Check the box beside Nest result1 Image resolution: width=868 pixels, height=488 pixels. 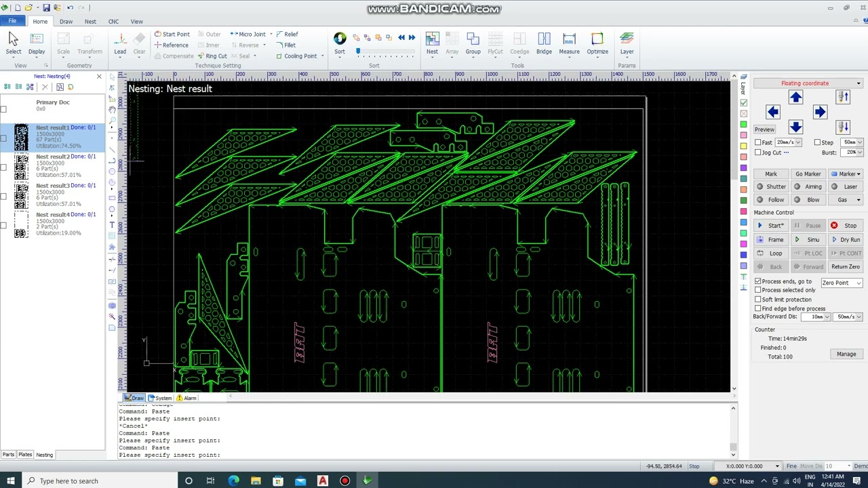coord(3,138)
